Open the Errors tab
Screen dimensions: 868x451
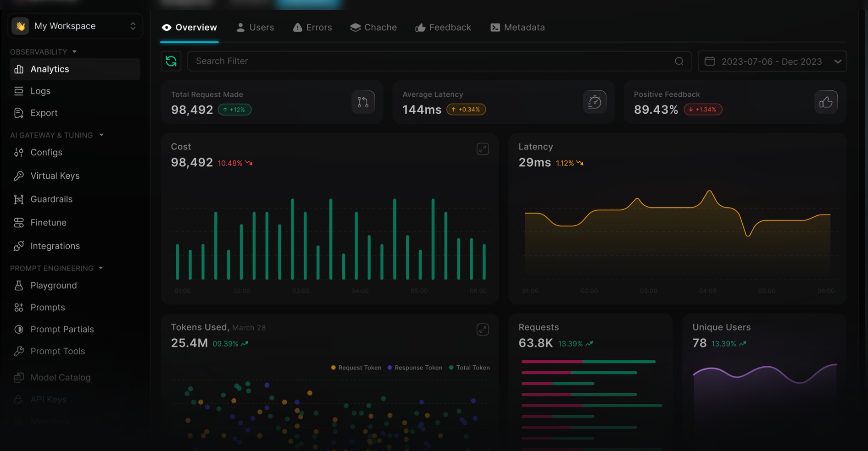pyautogui.click(x=312, y=27)
